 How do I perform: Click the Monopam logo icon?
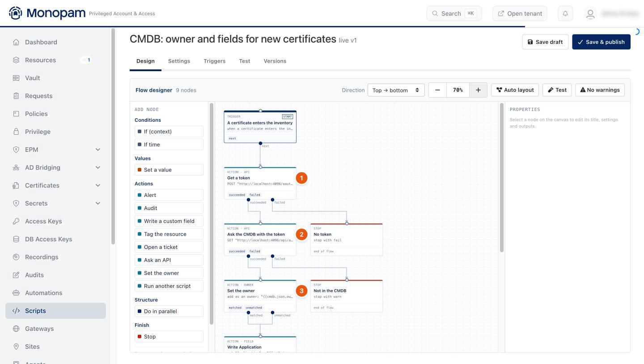pyautogui.click(x=16, y=13)
